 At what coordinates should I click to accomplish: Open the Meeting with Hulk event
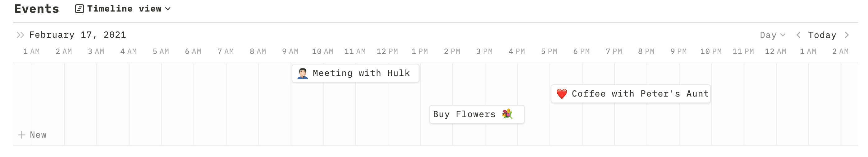(x=361, y=73)
